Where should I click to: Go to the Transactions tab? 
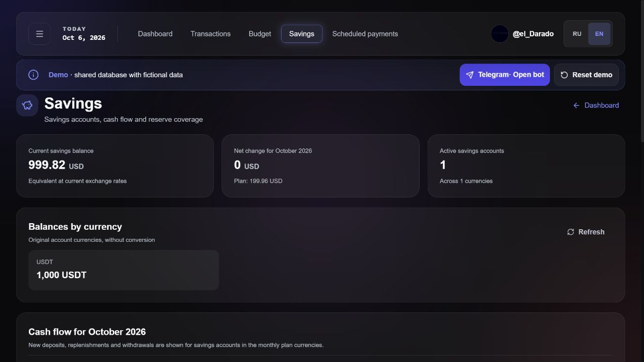210,34
